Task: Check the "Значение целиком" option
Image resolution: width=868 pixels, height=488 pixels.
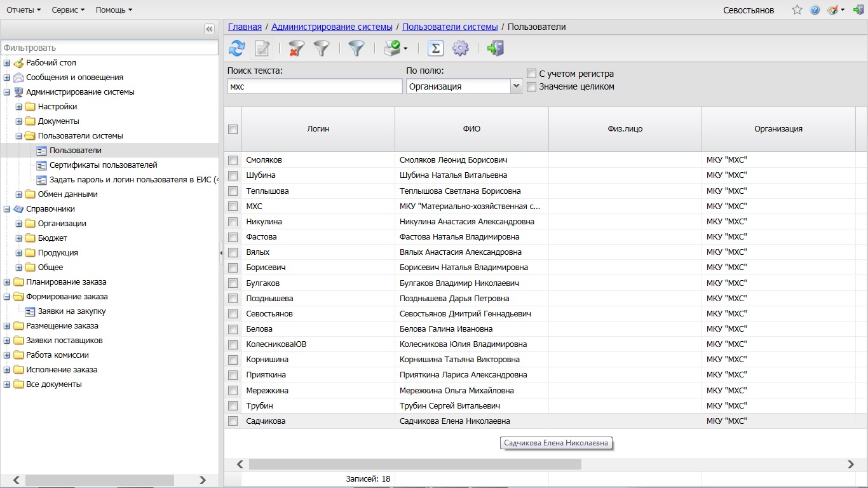Action: pyautogui.click(x=532, y=86)
